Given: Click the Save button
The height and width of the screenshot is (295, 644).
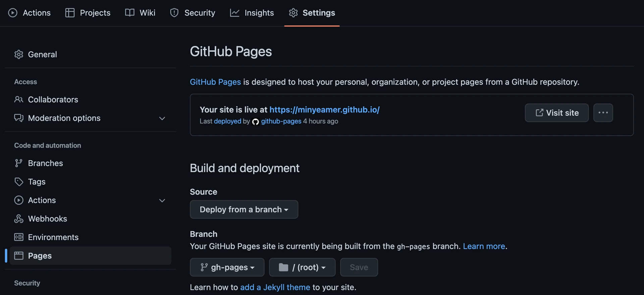Looking at the screenshot, I should coord(359,267).
